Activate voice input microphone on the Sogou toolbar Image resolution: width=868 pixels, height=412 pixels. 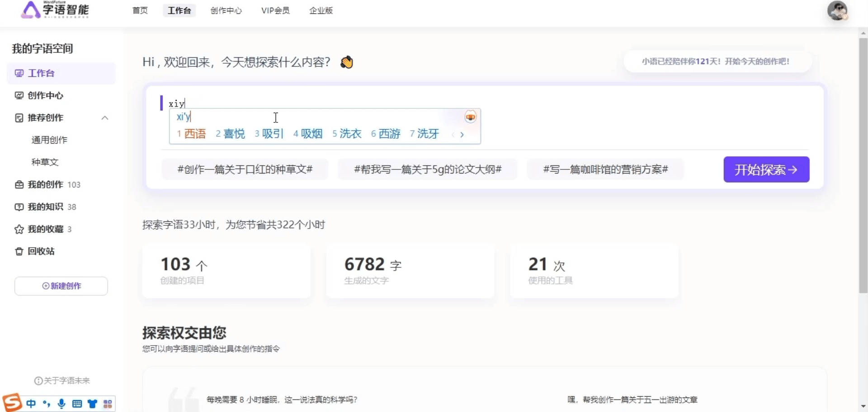(61, 403)
